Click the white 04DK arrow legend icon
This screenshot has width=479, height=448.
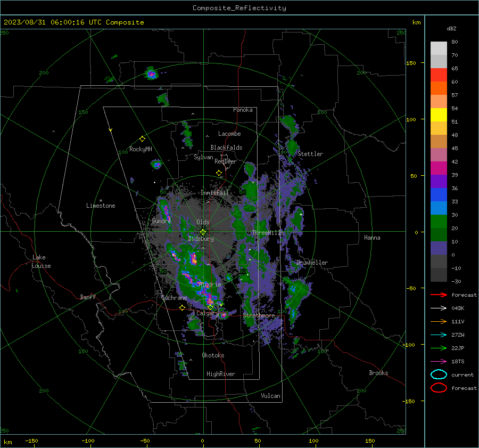coord(439,308)
